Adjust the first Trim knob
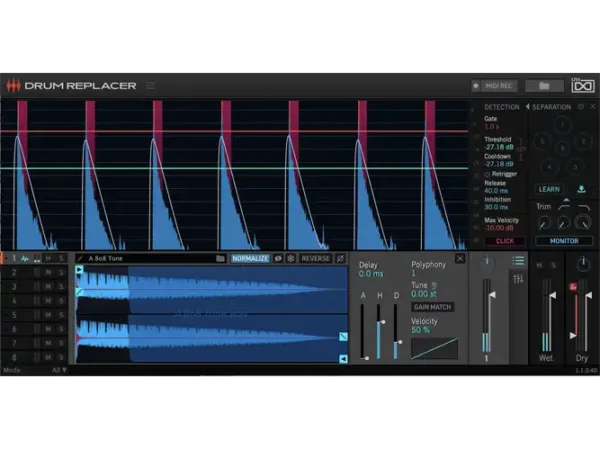Image resolution: width=600 pixels, height=450 pixels. click(x=544, y=223)
